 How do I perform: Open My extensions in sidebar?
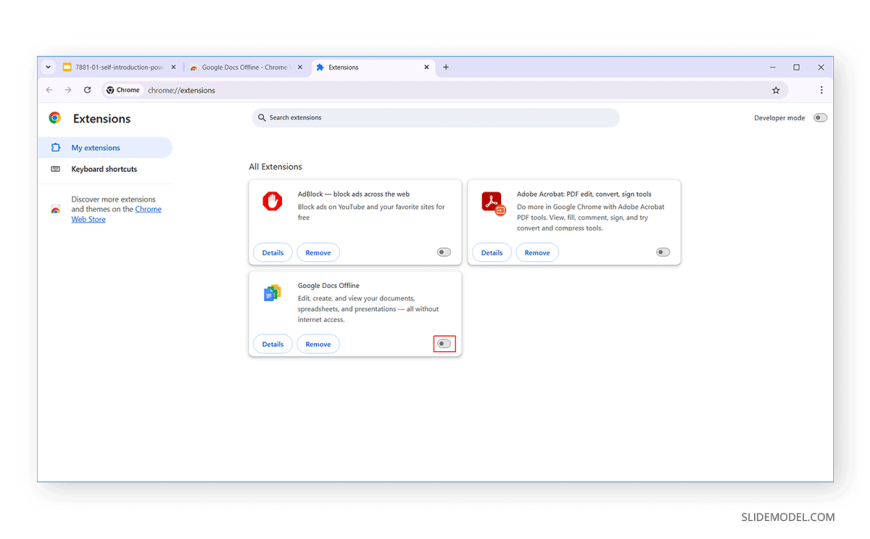pos(105,148)
